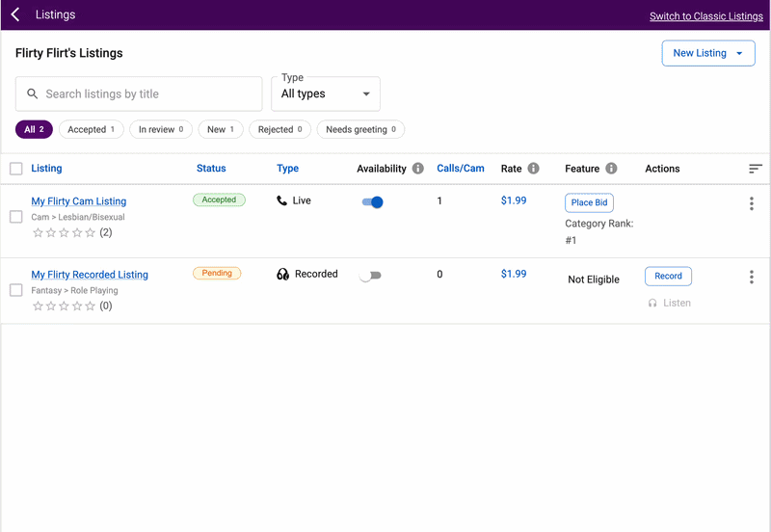Click Recorded Listing $1.99 rate

tap(514, 274)
